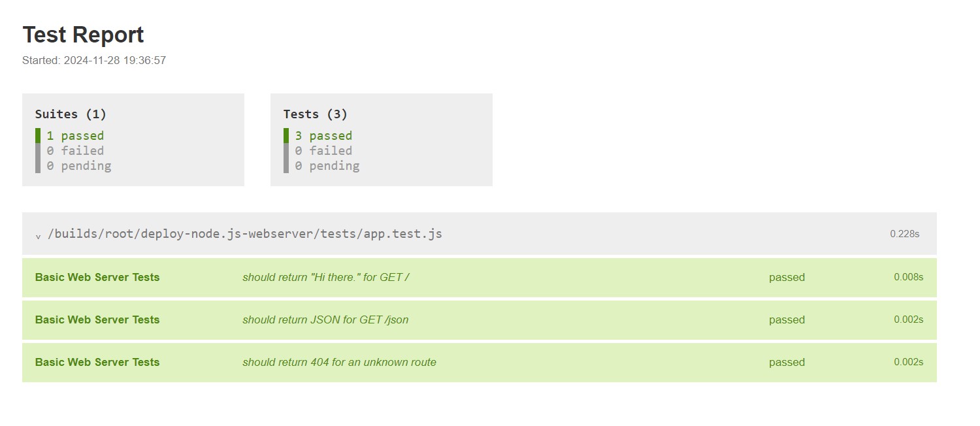Screen dimensions: 980x426
Task: Select the "0 failed" suites count
Action: pos(75,151)
